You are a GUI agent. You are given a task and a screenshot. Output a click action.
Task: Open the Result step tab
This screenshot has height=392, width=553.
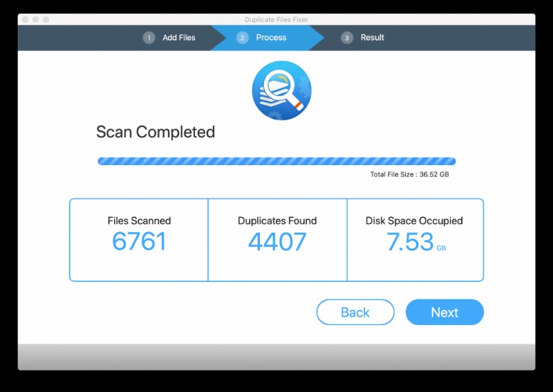point(372,38)
